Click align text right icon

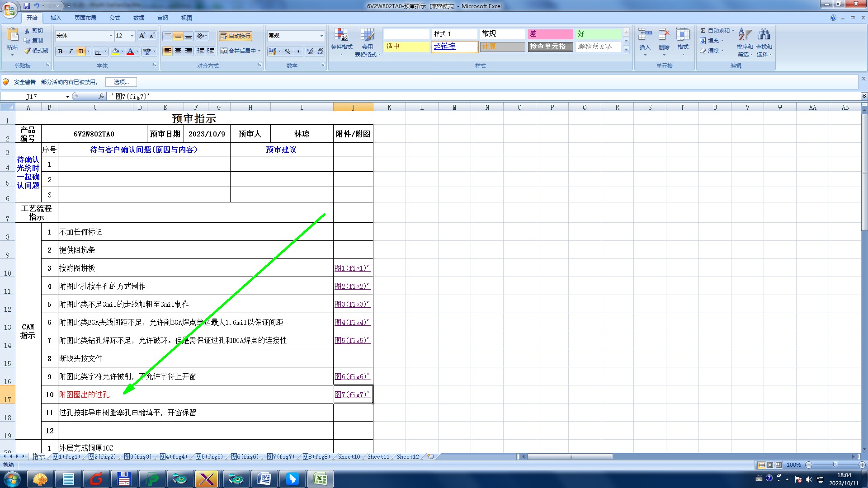coord(189,51)
